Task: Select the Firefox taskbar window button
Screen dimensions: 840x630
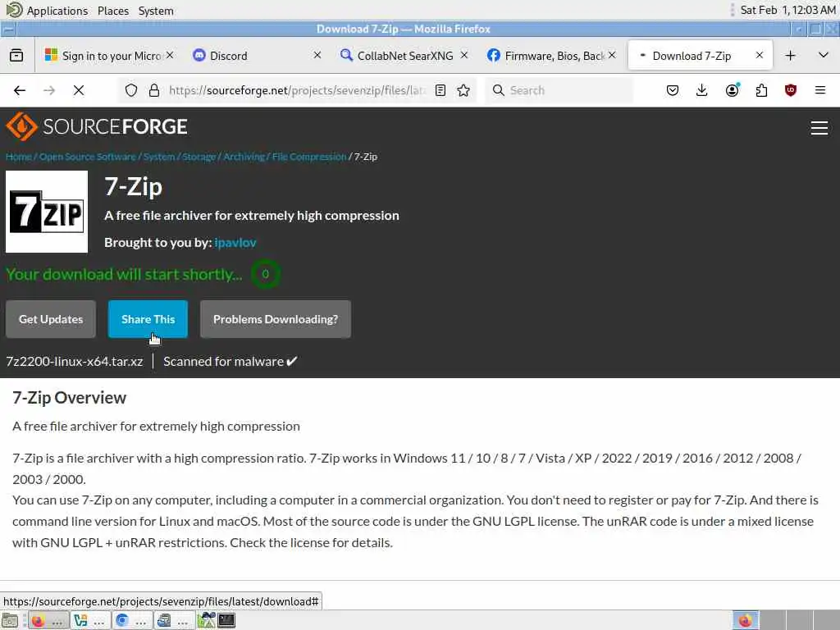Action: pyautogui.click(x=48, y=620)
